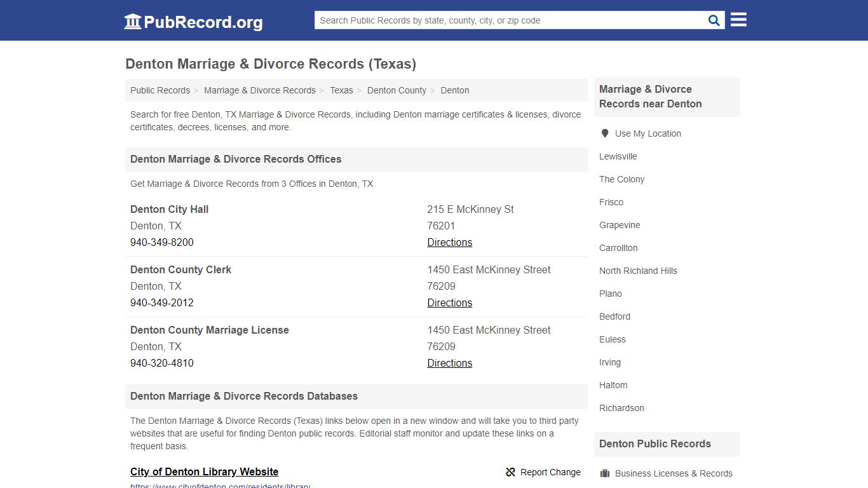Call Denton City Hall at 940-349-8200

[162, 242]
